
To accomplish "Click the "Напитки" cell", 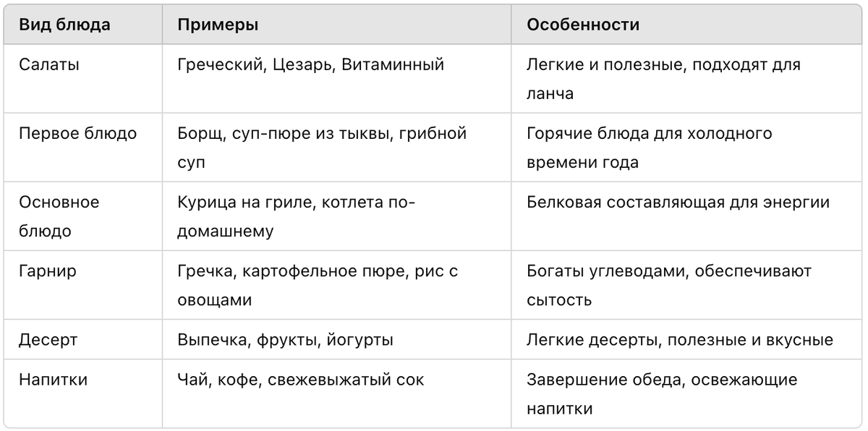I will 83,393.
